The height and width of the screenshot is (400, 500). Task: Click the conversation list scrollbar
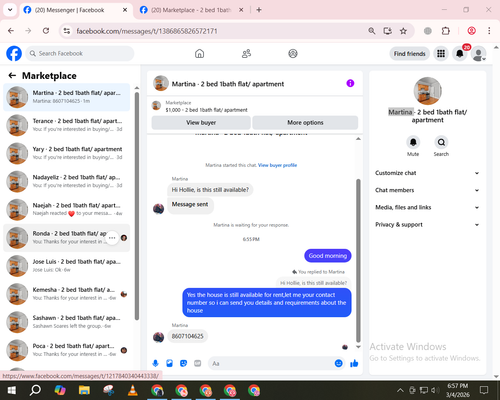(x=137, y=206)
